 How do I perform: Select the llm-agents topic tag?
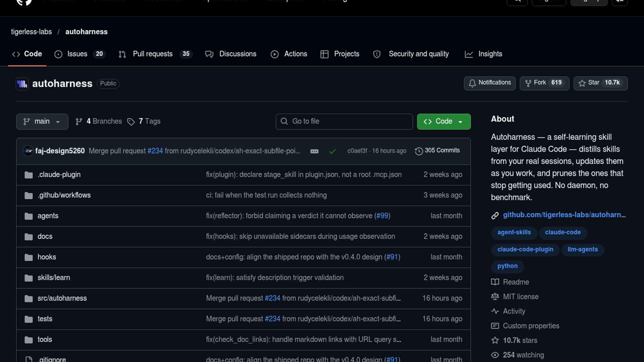coord(582,250)
